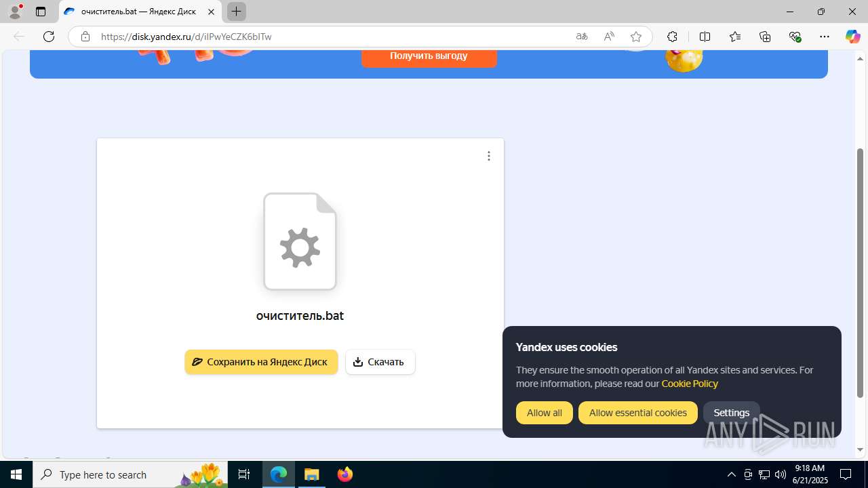Open the Windows Start menu

(16, 474)
